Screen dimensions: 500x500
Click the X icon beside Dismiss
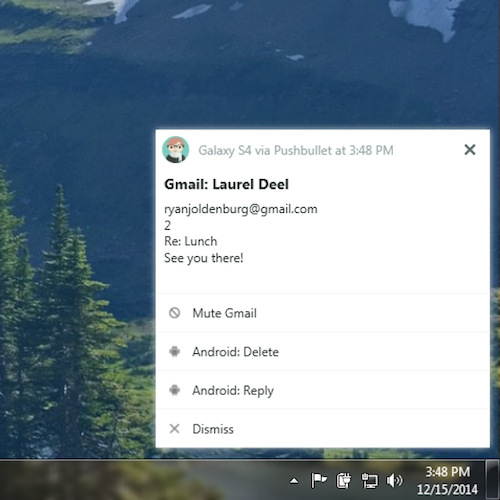[174, 429]
